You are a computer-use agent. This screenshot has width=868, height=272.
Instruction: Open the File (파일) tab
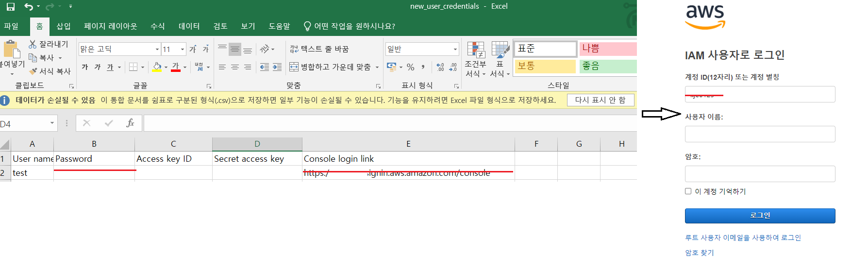(x=11, y=26)
